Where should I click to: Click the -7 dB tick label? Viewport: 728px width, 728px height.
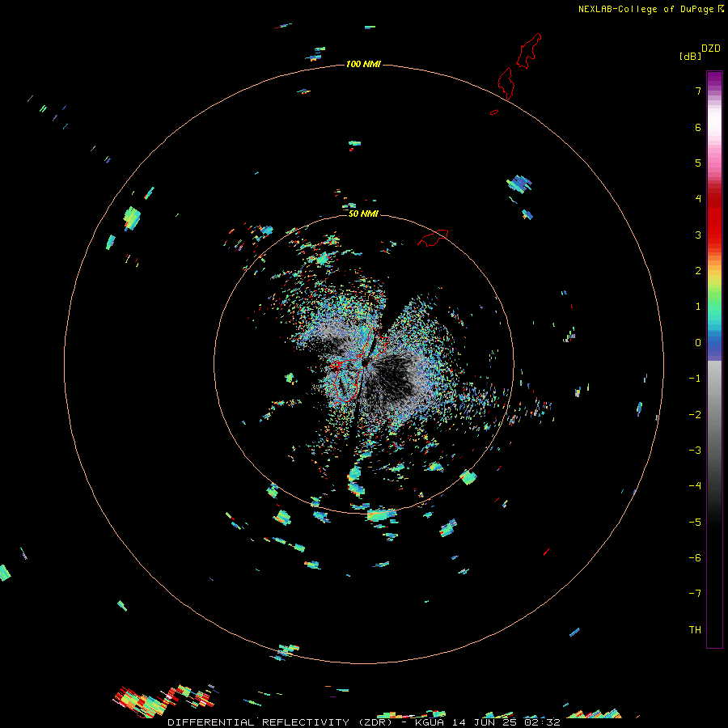[695, 594]
